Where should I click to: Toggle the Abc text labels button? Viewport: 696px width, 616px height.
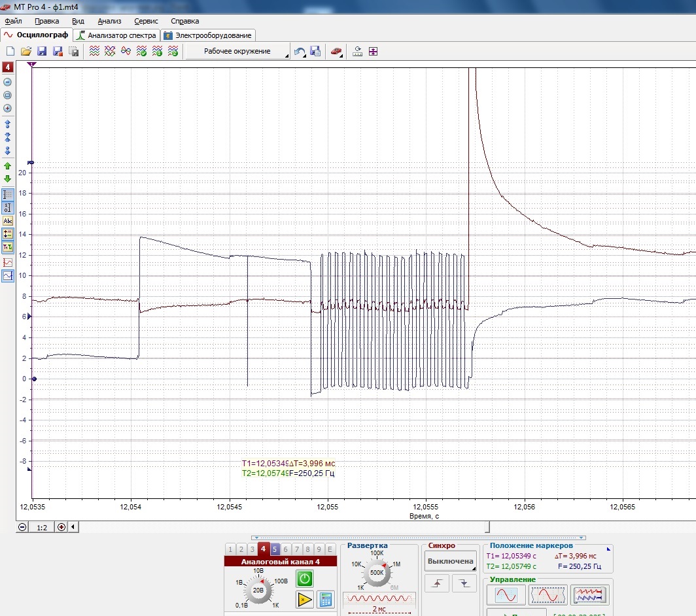8,220
